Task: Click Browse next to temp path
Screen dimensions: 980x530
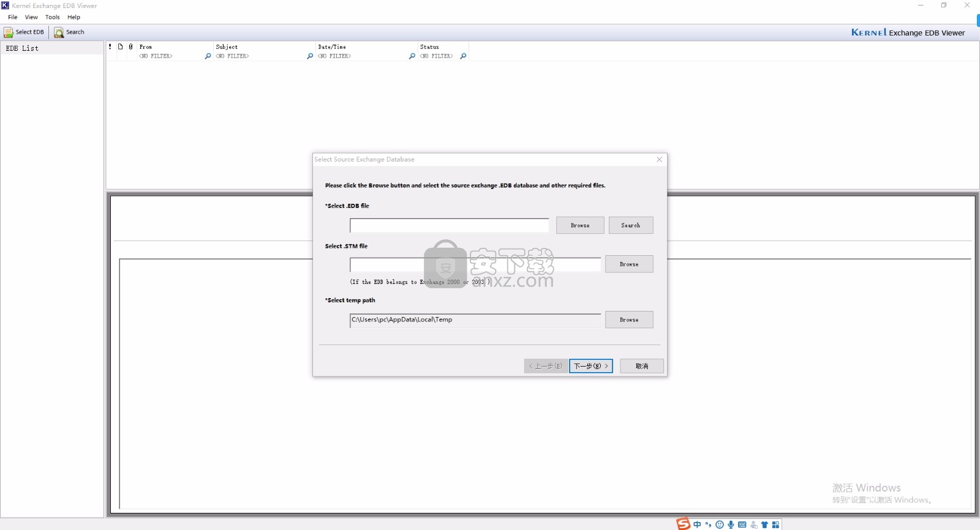Action: (629, 319)
